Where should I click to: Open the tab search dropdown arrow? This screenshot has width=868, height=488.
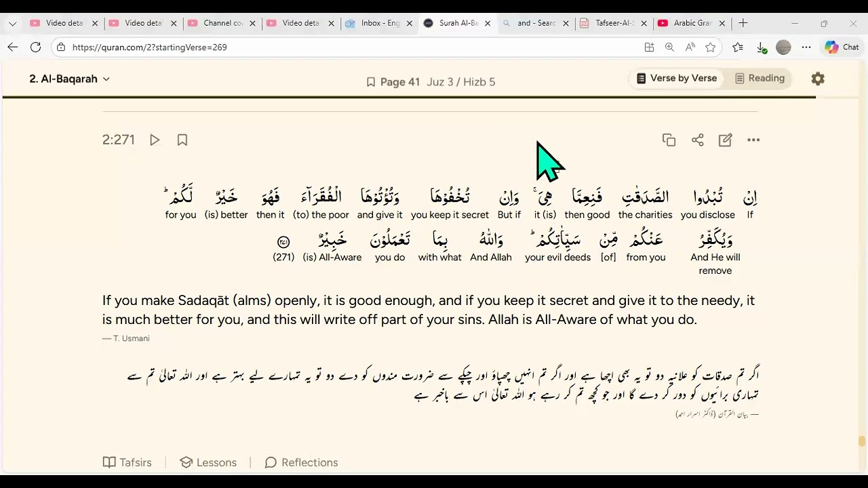pos(12,23)
